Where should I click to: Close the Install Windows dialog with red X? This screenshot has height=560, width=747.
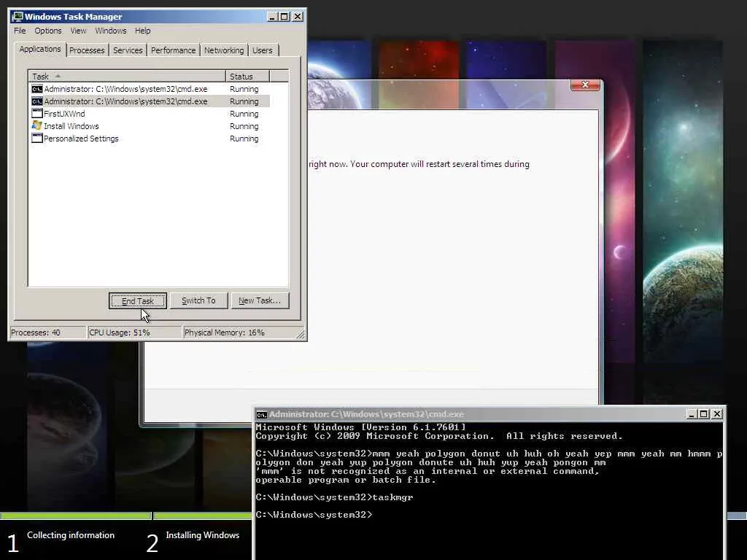pyautogui.click(x=586, y=85)
